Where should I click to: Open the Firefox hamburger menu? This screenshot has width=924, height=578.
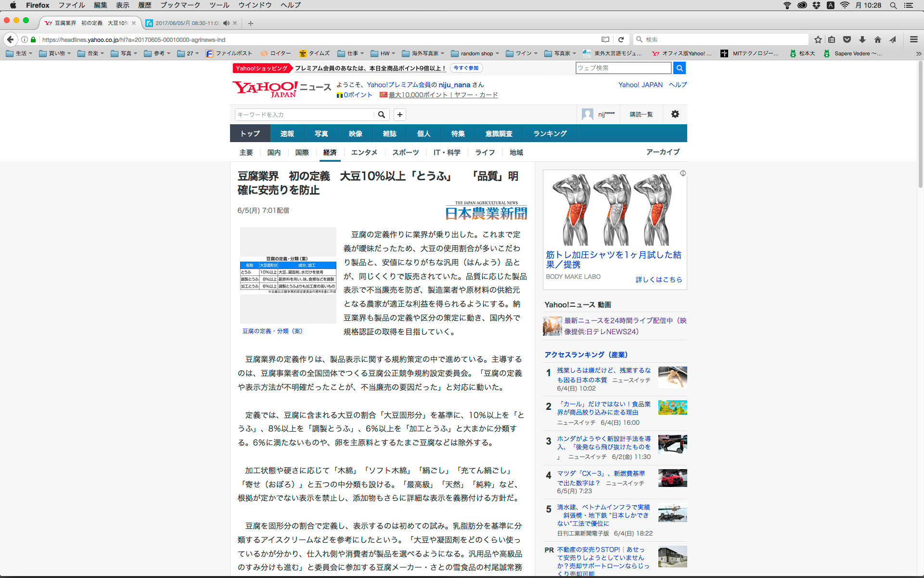[x=913, y=39]
